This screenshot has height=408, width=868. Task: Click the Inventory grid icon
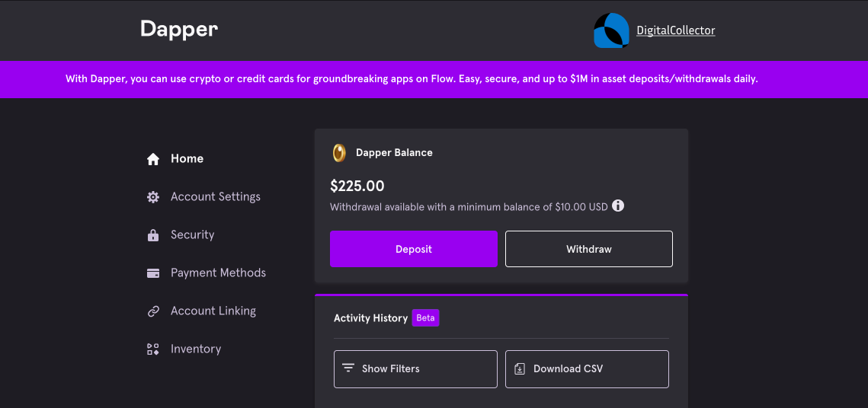pyautogui.click(x=153, y=349)
